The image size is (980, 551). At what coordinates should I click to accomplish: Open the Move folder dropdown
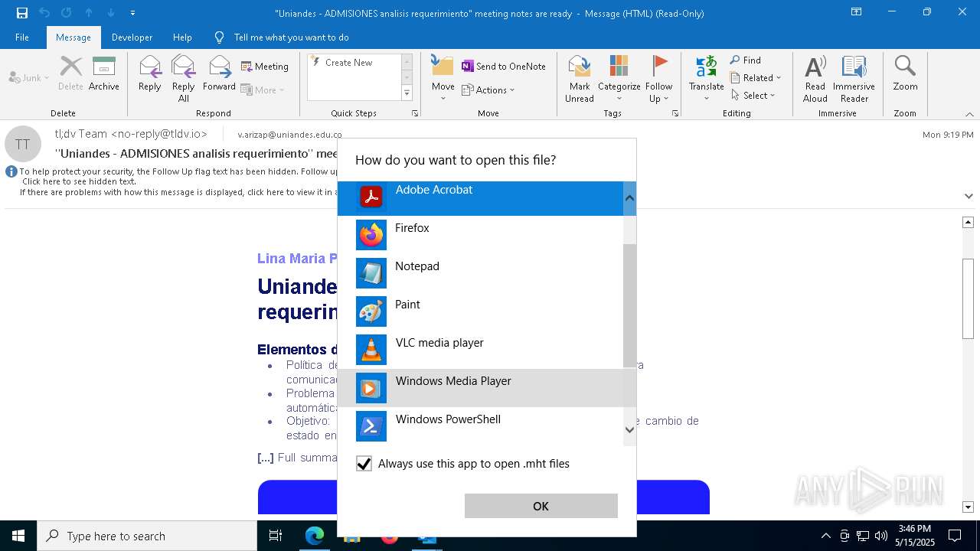(443, 79)
